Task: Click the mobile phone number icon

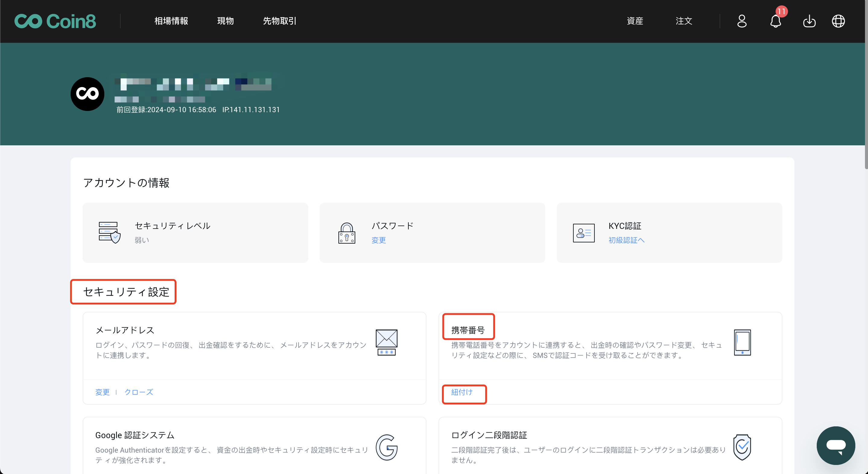Action: click(742, 342)
